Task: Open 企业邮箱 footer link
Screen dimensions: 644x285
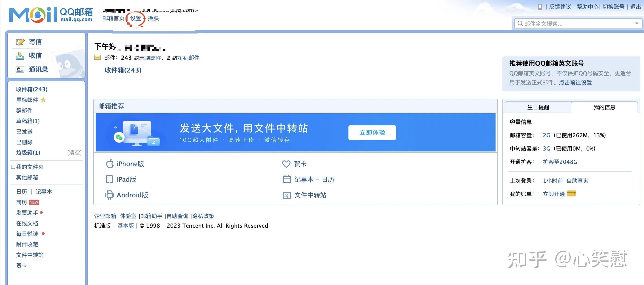Action: (105, 216)
